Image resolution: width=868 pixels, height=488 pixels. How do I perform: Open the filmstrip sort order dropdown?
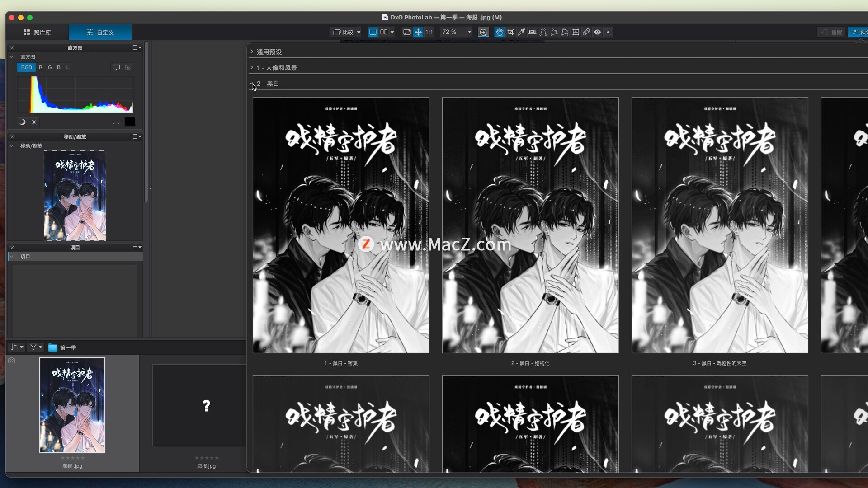click(x=17, y=347)
